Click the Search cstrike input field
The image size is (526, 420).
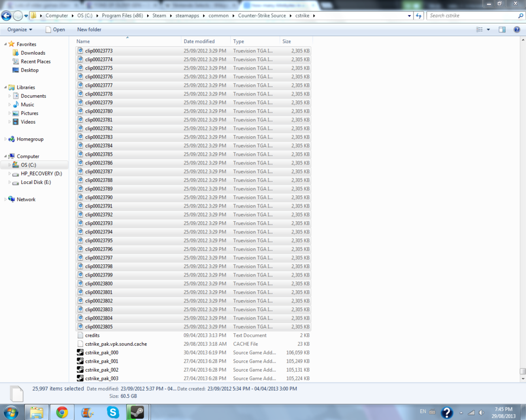pos(473,15)
